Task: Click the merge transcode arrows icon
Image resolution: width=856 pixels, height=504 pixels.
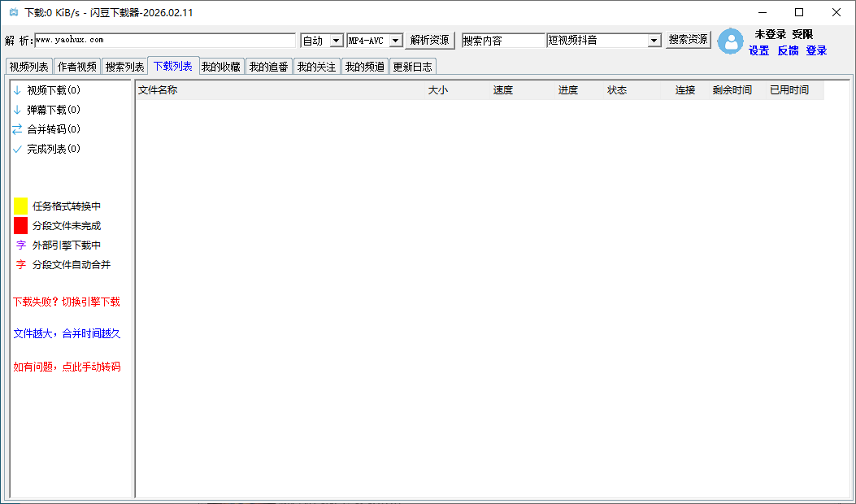Action: 17,129
